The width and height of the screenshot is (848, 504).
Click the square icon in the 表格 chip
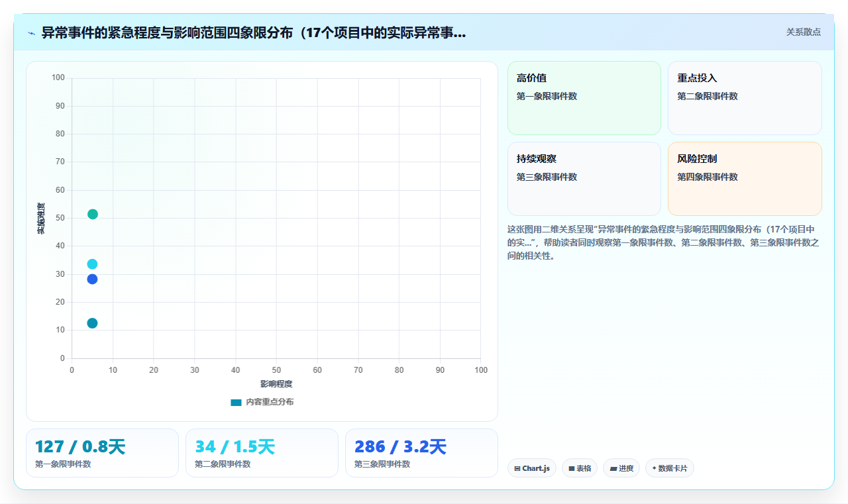pyautogui.click(x=572, y=468)
